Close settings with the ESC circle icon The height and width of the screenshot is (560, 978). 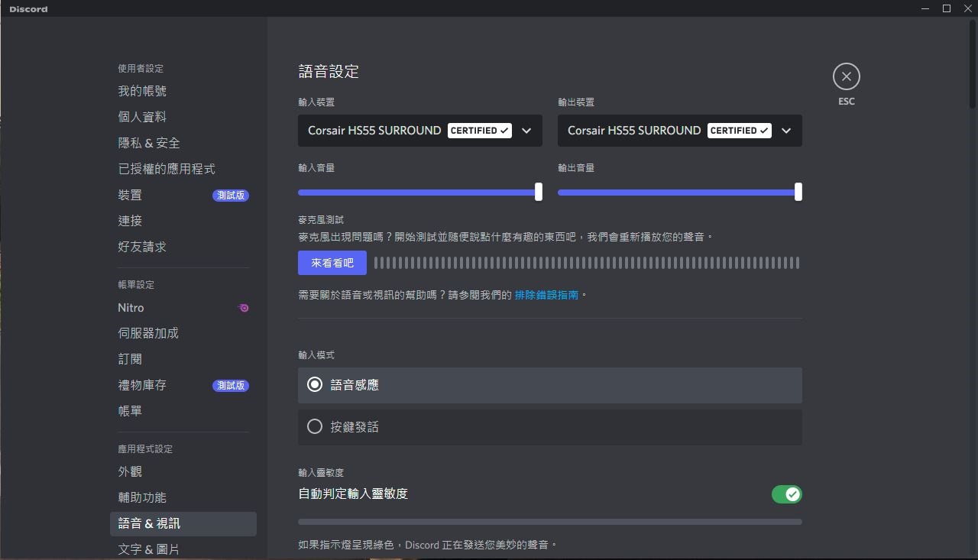(x=846, y=76)
